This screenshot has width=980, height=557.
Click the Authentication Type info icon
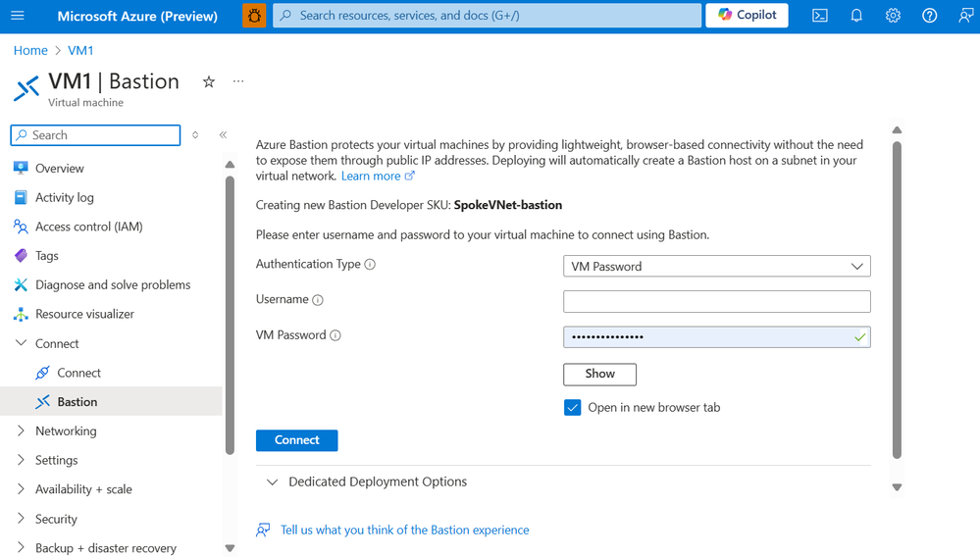(370, 265)
